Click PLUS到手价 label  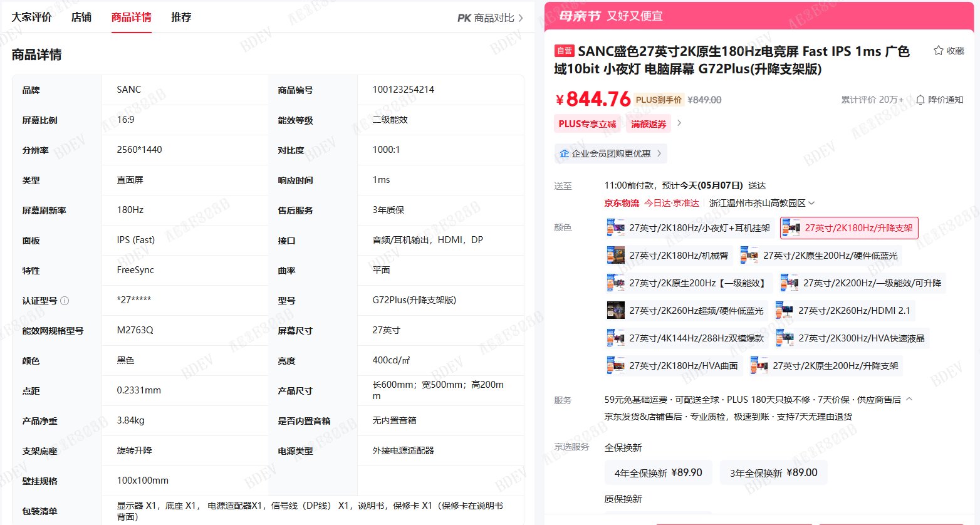click(659, 100)
